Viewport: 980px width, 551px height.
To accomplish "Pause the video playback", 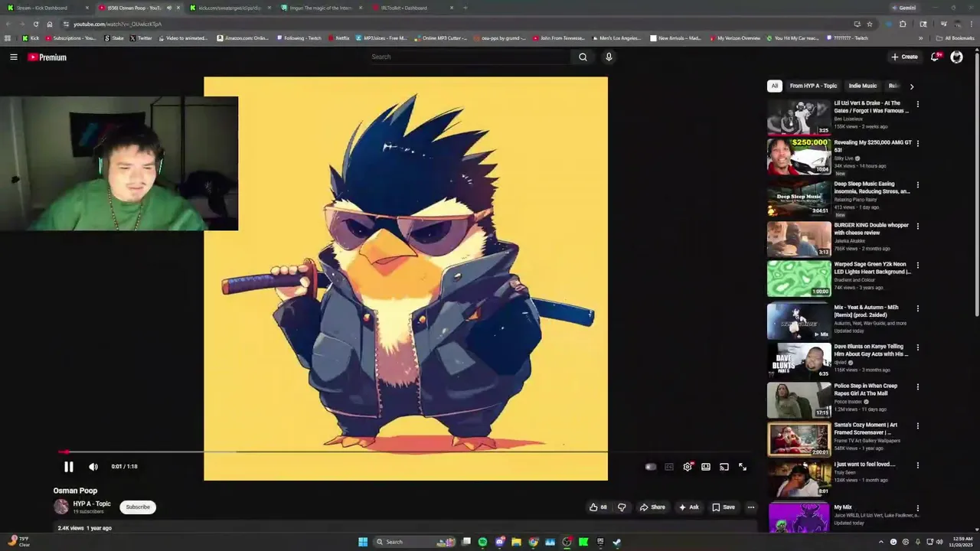I will [68, 467].
